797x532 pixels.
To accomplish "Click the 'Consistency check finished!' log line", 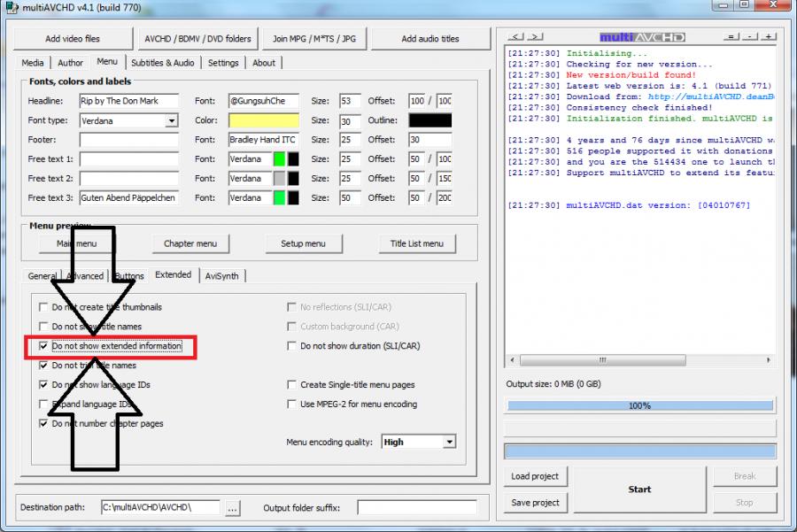I will click(x=639, y=108).
